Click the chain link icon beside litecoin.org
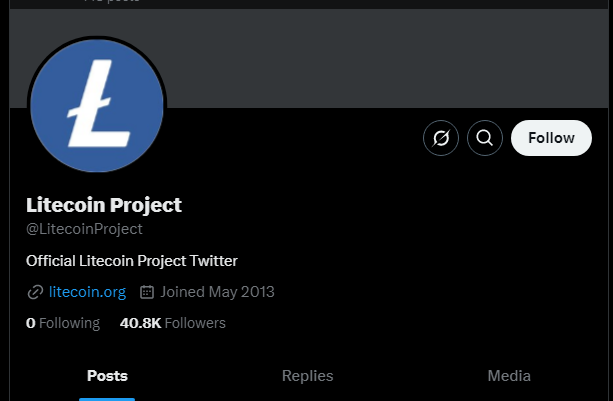The image size is (613, 401). point(35,292)
